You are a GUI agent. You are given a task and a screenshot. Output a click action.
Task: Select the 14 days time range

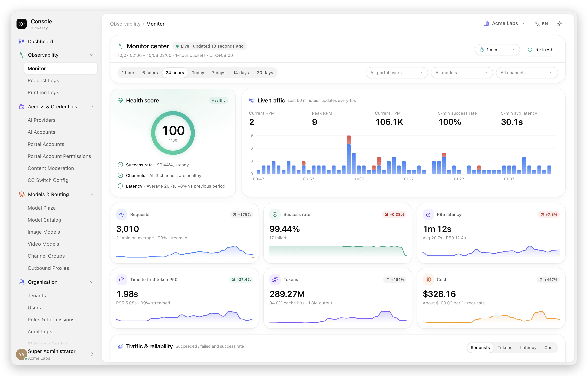click(x=241, y=73)
